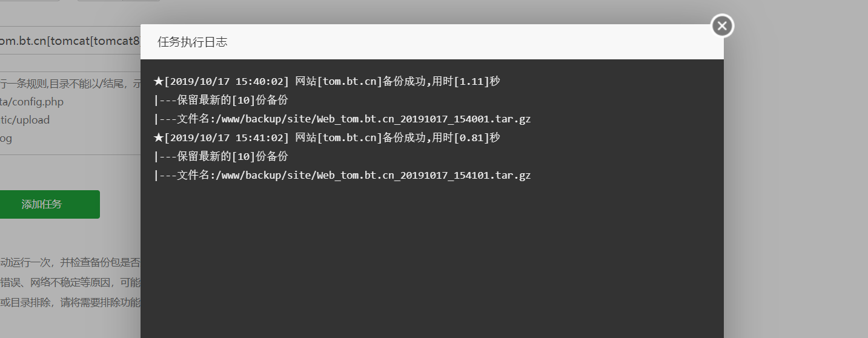This screenshot has width=868, height=338.
Task: Click the ta/config.php exclusion rule line
Action: point(32,102)
